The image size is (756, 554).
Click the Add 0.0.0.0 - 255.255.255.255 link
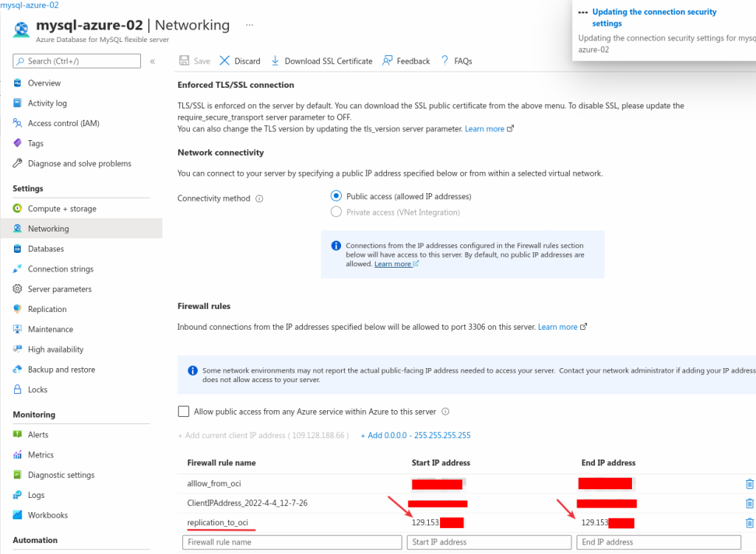tap(417, 435)
